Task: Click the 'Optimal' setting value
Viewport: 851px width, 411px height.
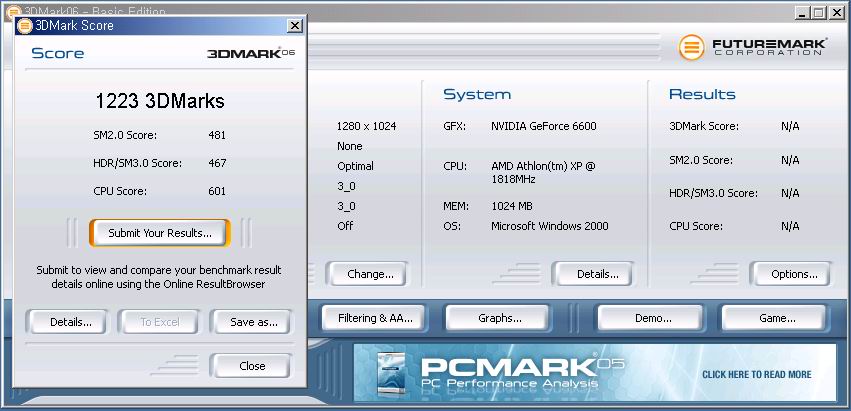Action: tap(355, 166)
